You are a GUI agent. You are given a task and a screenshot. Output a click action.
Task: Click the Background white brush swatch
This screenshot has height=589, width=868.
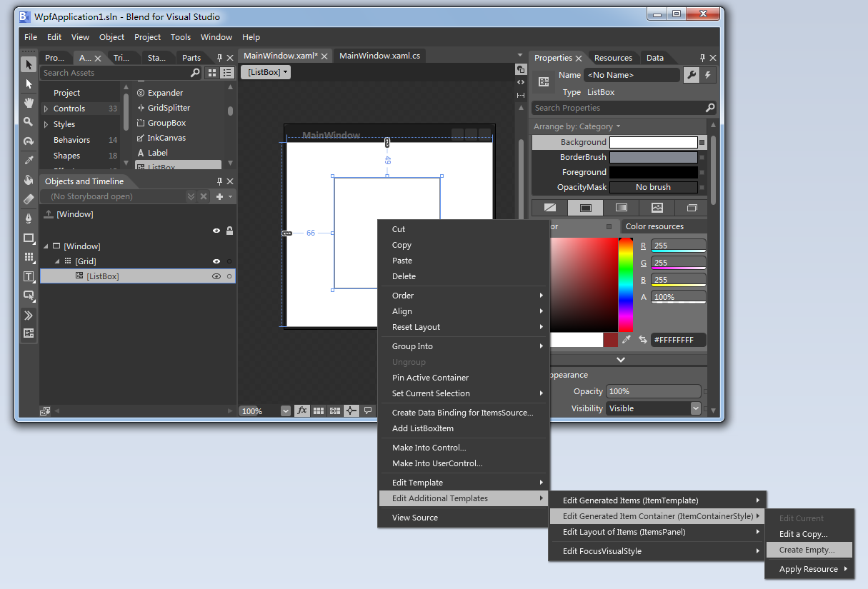pos(653,142)
